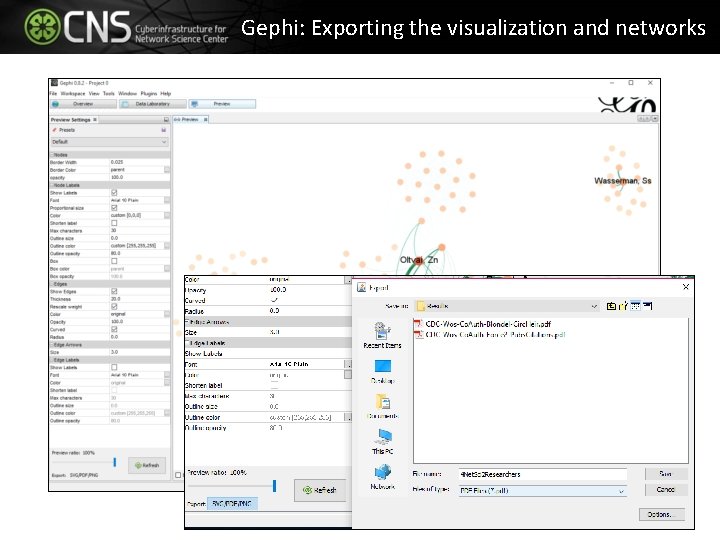Open Border Color editor ellipsis button
720x540 pixels.
pos(167,170)
